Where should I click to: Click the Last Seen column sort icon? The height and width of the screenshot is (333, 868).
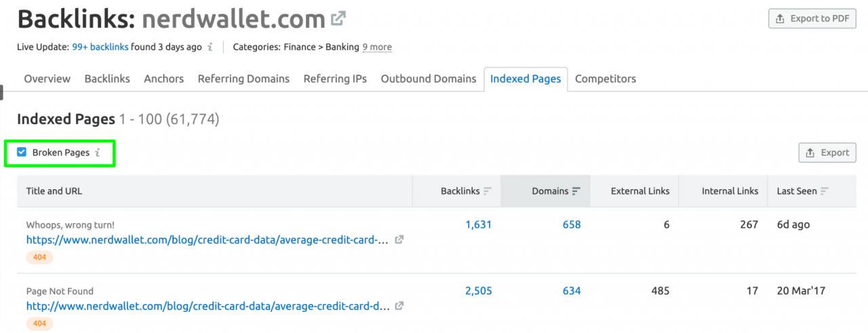pyautogui.click(x=824, y=191)
